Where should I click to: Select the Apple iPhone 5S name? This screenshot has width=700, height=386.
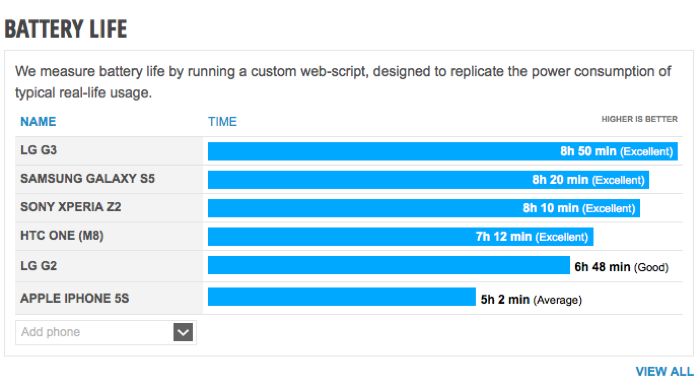click(x=75, y=298)
